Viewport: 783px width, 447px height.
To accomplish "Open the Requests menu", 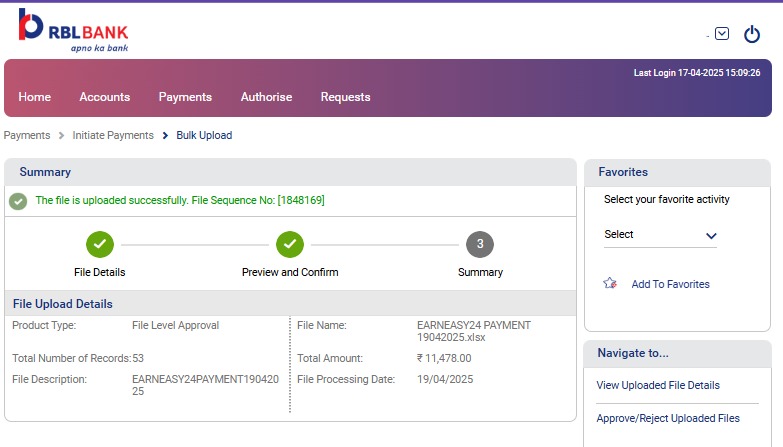I will [346, 97].
